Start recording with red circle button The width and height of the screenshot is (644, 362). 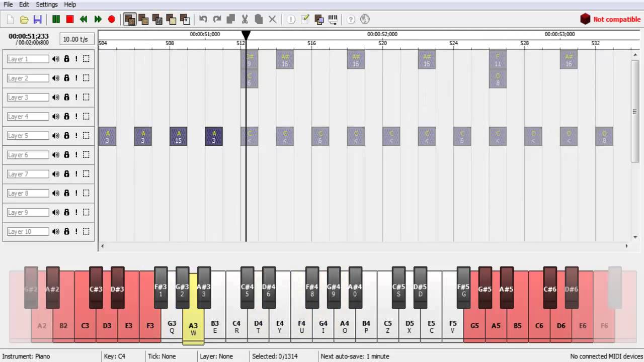(111, 20)
